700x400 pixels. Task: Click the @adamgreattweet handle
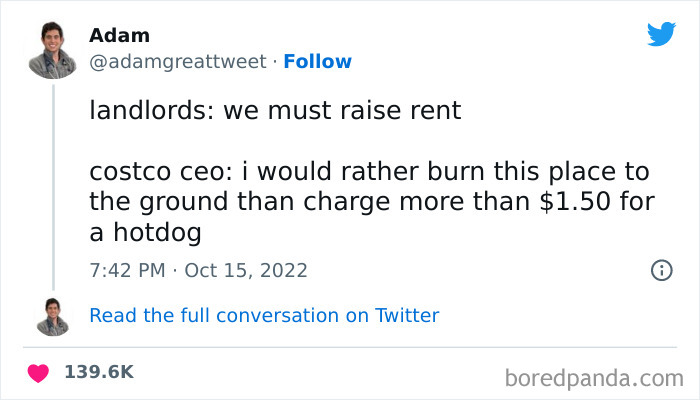pos(179,62)
